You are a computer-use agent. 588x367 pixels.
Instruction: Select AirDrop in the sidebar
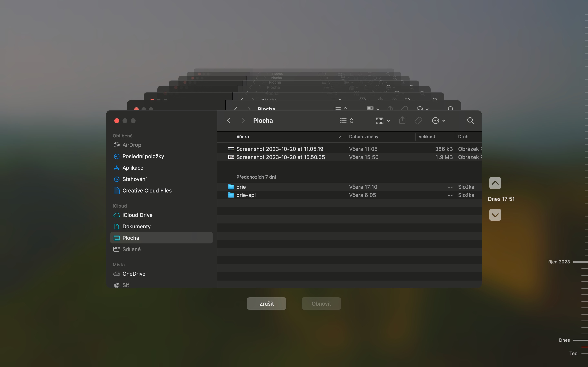tap(132, 145)
